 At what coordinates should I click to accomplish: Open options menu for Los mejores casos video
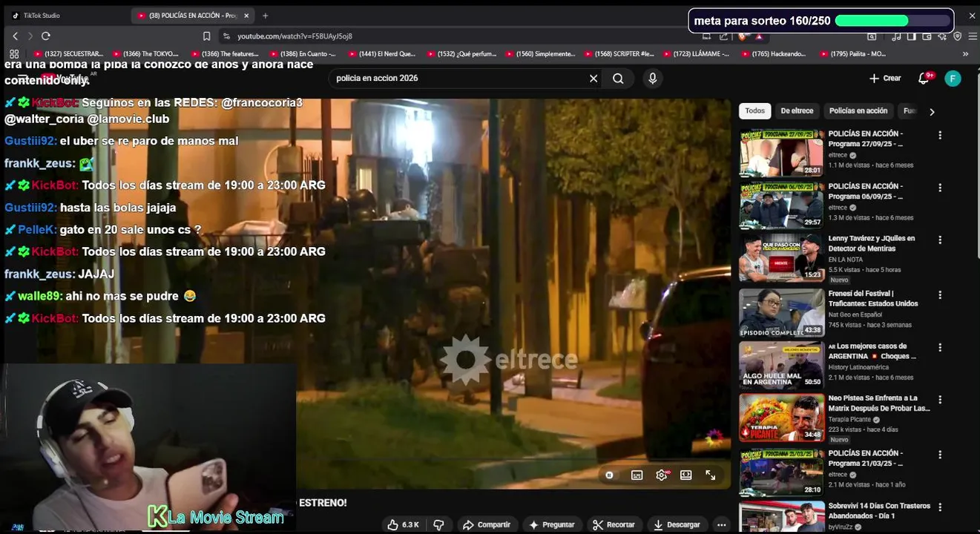(940, 347)
